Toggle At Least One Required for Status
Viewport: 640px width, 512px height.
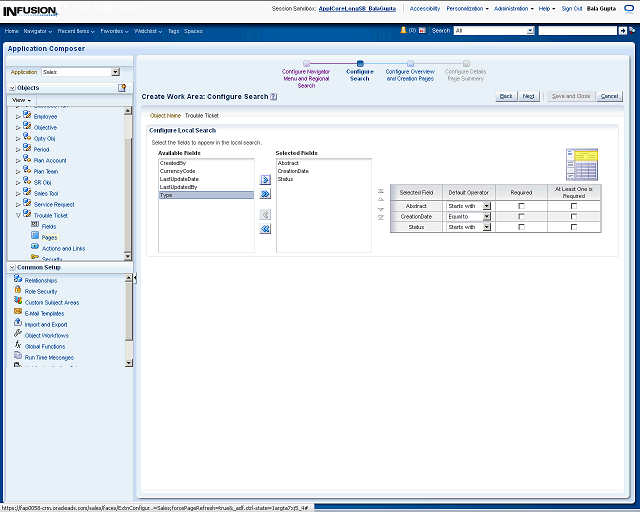tap(573, 227)
